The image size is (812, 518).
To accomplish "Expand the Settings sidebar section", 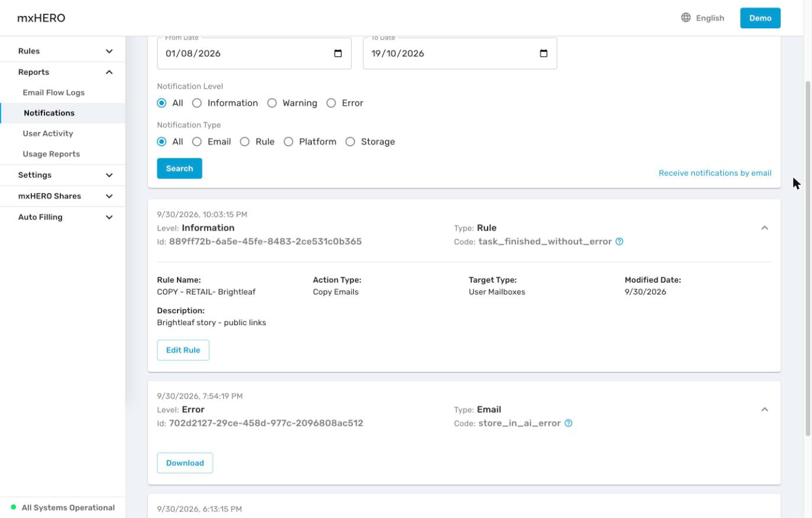I will coord(62,175).
